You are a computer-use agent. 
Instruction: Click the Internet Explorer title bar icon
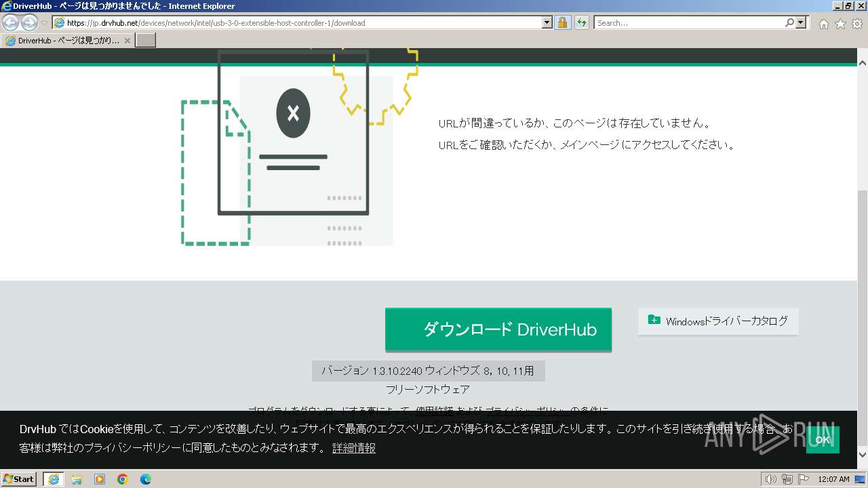7,6
